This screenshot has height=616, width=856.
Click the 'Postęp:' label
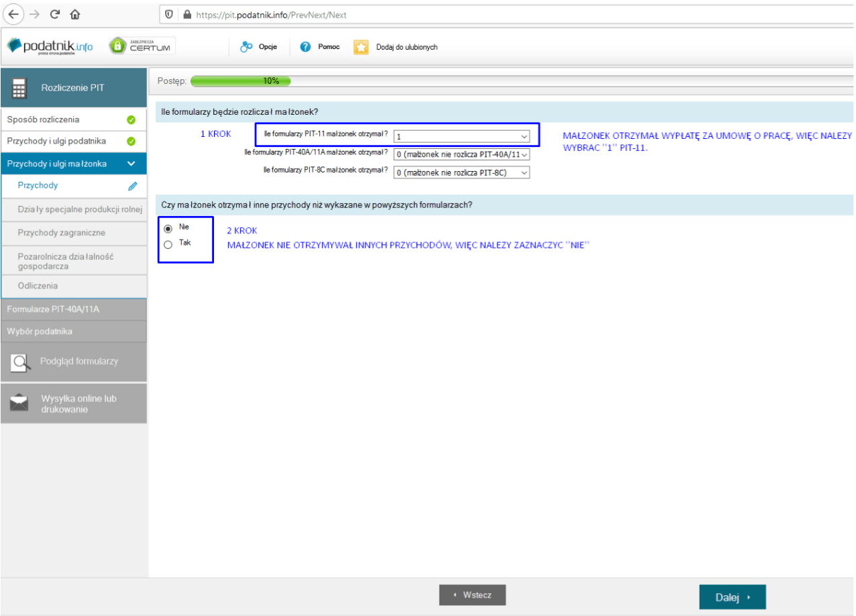click(171, 81)
